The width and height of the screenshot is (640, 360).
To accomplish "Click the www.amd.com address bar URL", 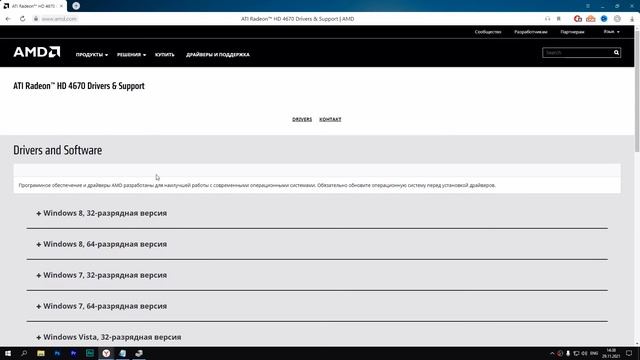I will pos(59,19).
